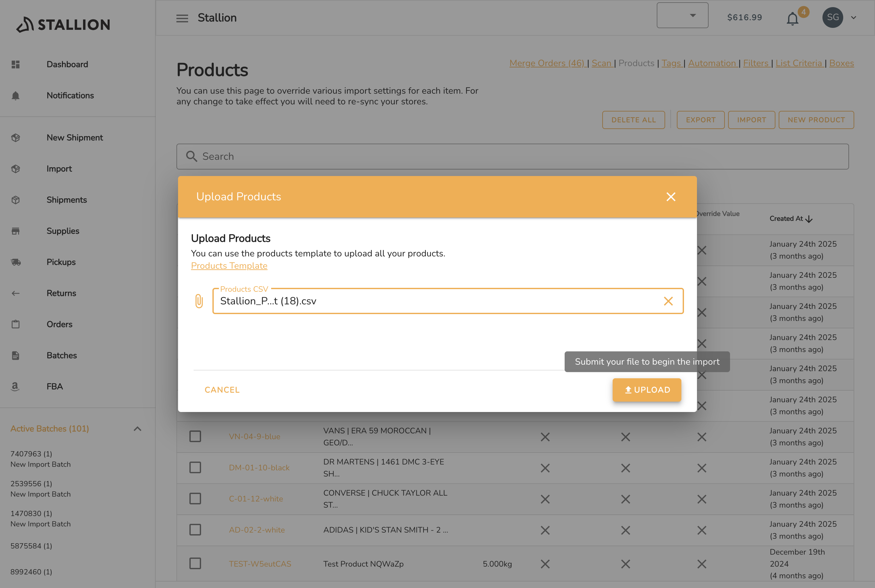Open batch 7407963 New Import Batch
875x588 pixels.
coord(41,459)
